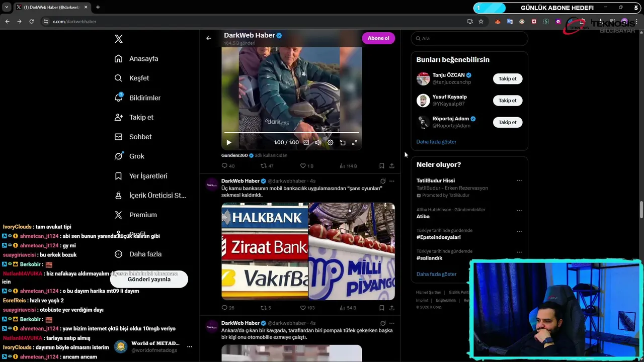Reply to video post with 40 comments

coord(228,166)
